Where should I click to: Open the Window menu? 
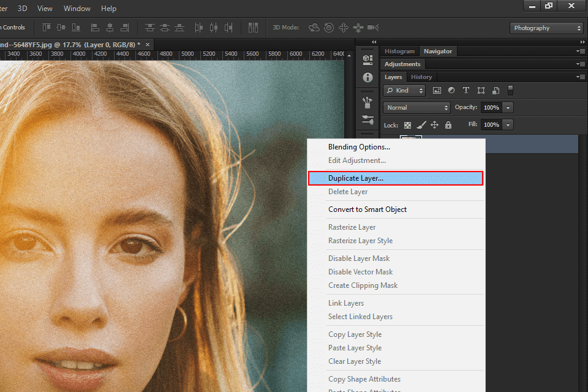pos(77,9)
